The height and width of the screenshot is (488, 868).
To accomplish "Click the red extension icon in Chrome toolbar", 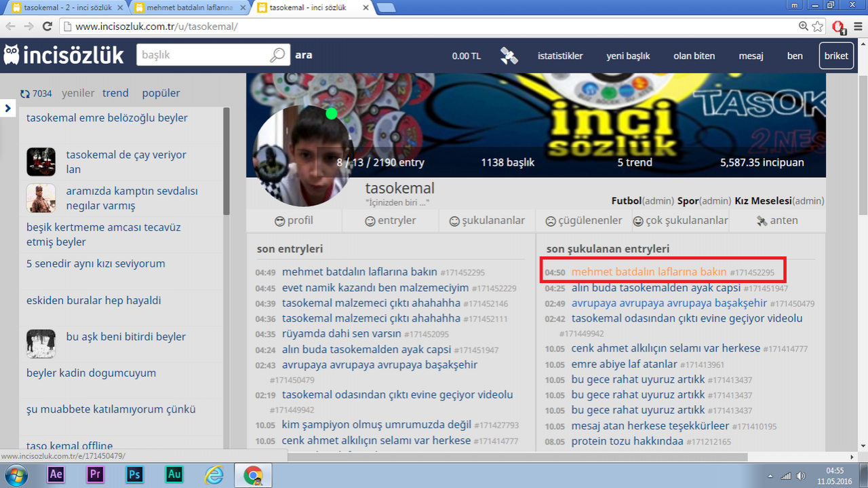I will [x=838, y=27].
